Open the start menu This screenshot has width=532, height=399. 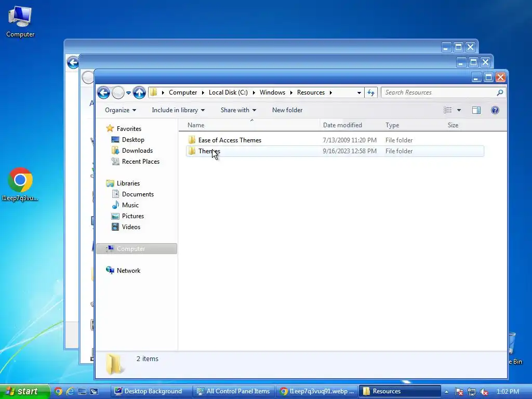point(24,391)
